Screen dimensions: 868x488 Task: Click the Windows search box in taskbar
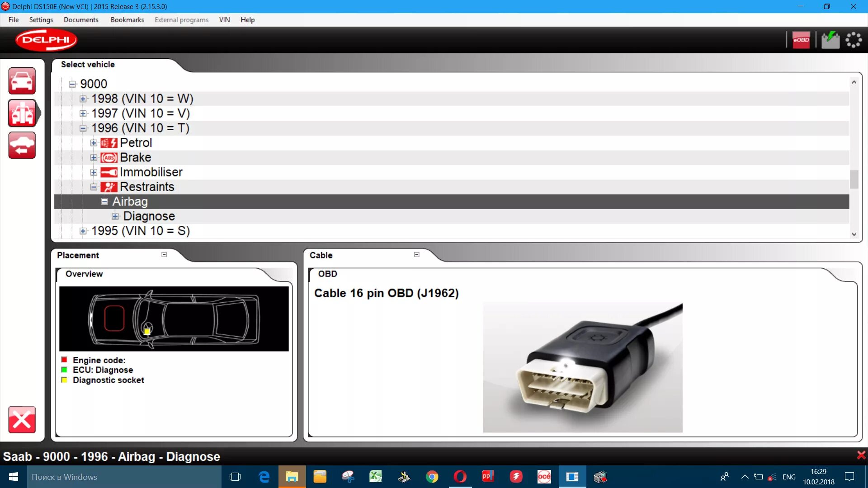[x=124, y=477]
